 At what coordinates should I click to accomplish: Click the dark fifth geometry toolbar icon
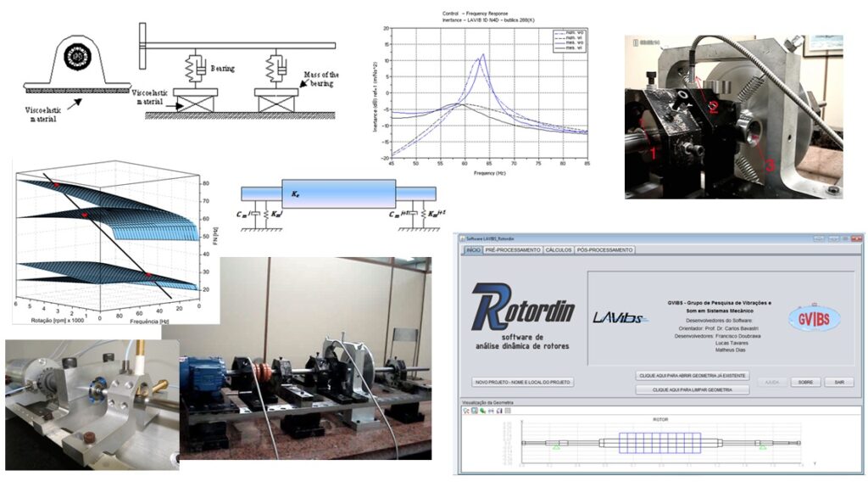pyautogui.click(x=499, y=411)
